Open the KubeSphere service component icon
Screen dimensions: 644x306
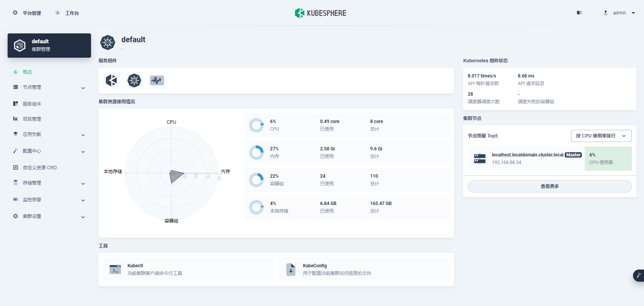pos(112,80)
